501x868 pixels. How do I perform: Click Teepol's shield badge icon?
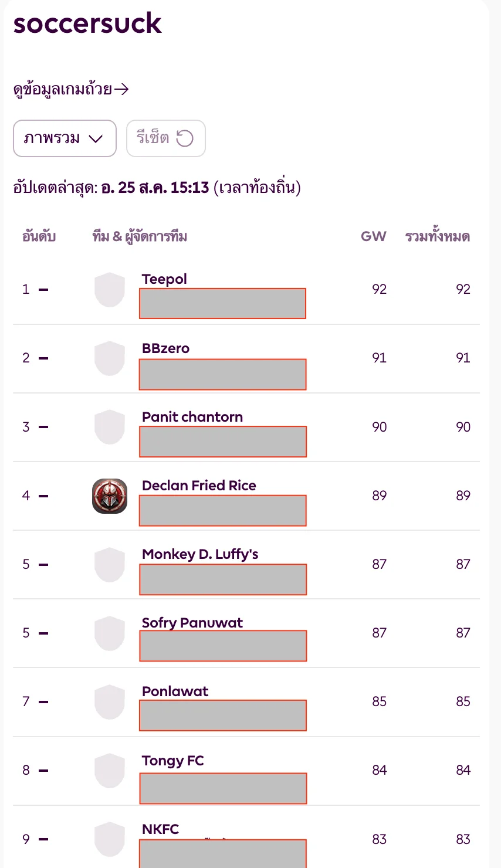click(110, 290)
